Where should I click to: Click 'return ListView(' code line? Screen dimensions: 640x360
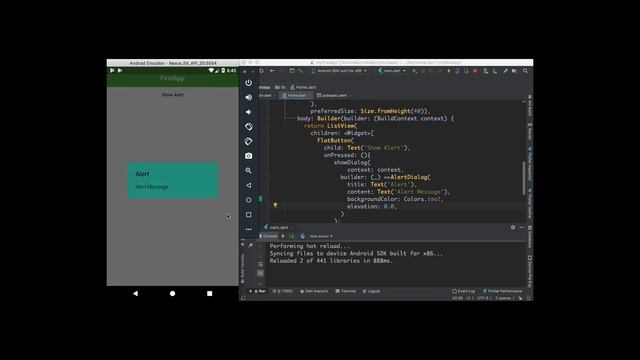pos(330,126)
